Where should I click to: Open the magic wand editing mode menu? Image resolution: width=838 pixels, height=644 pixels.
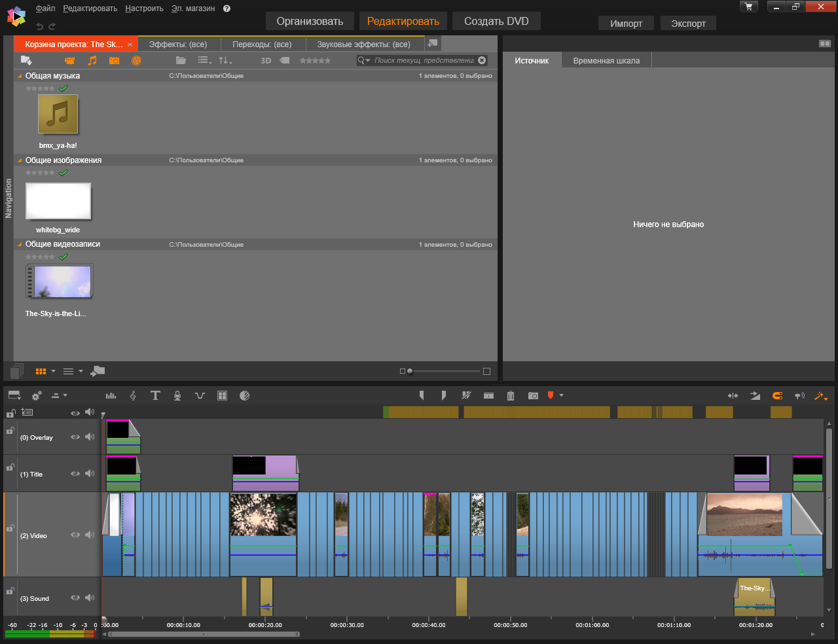821,395
